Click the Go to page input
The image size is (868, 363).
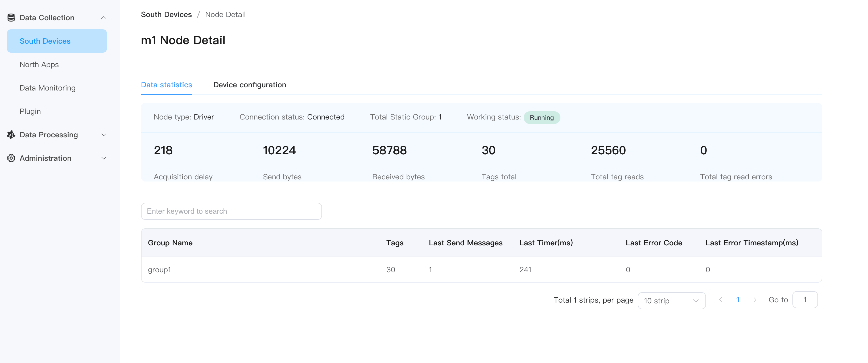pyautogui.click(x=805, y=300)
